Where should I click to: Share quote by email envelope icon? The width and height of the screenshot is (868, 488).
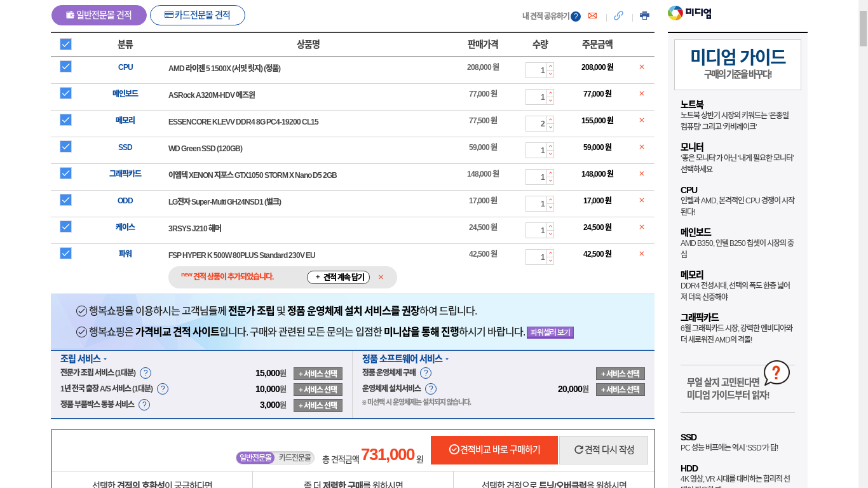(x=592, y=16)
